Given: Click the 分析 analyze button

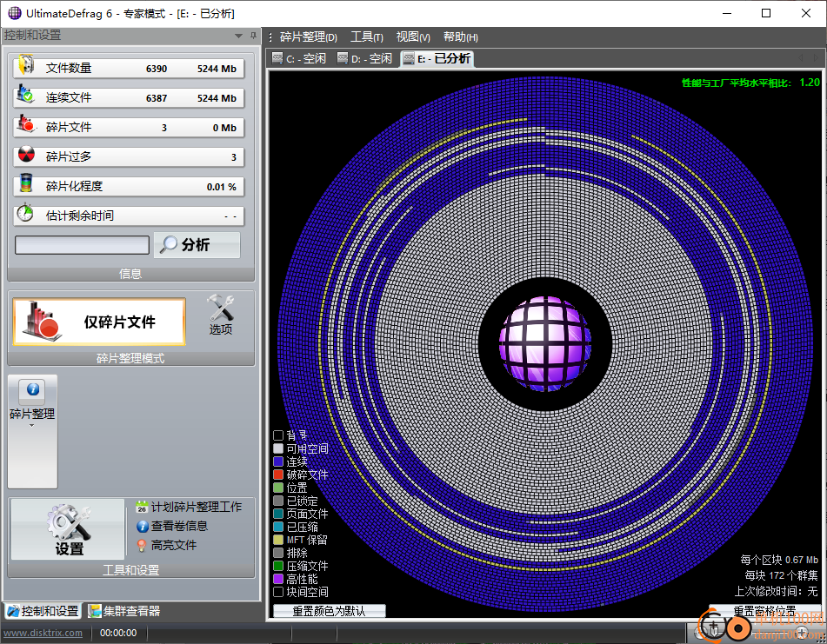Looking at the screenshot, I should [197, 244].
